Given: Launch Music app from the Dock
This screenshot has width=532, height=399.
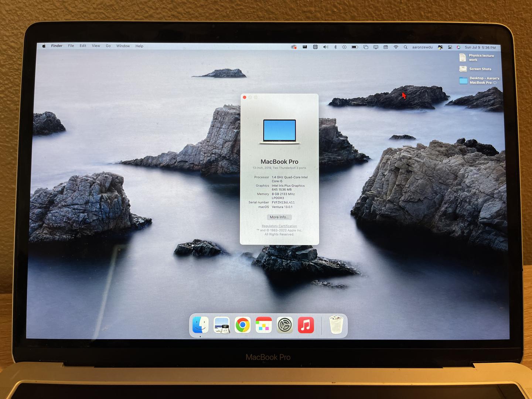Looking at the screenshot, I should tap(306, 325).
